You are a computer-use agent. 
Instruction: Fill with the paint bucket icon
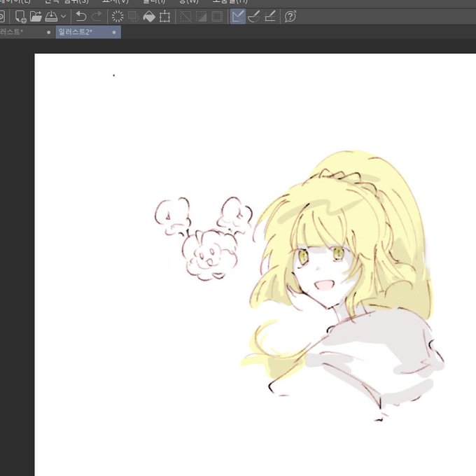pos(149,17)
